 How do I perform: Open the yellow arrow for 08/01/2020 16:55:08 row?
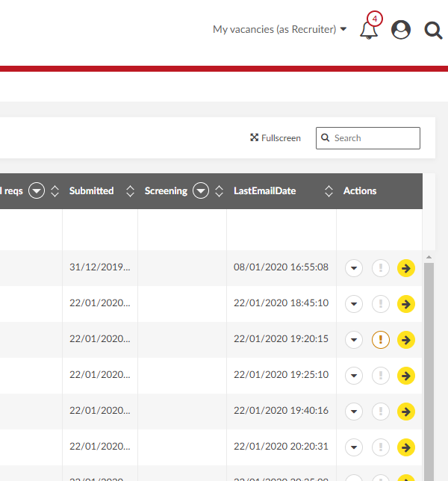(x=405, y=268)
